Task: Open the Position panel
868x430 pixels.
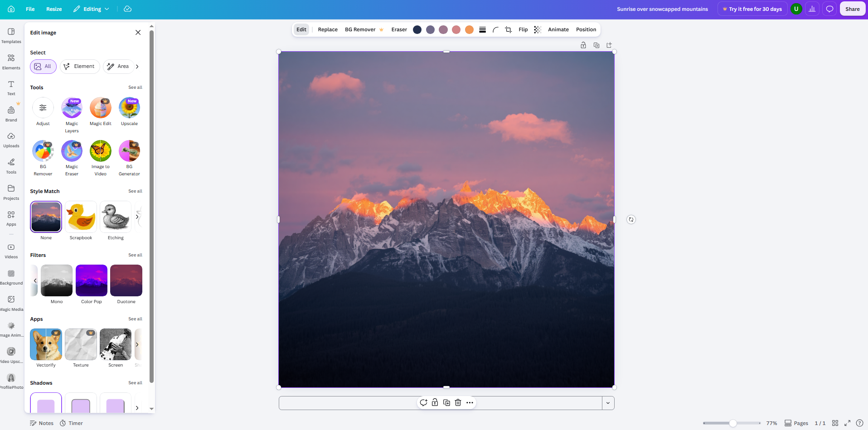Action: 586,29
